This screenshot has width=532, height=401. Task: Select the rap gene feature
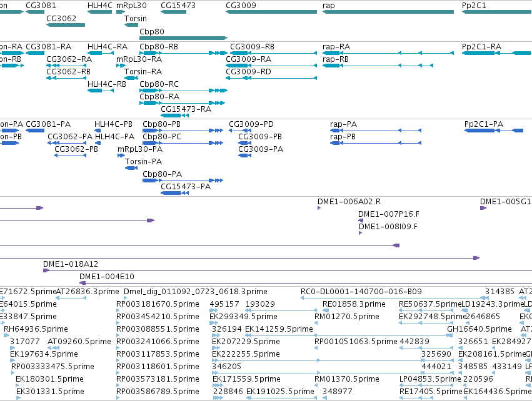click(x=388, y=12)
